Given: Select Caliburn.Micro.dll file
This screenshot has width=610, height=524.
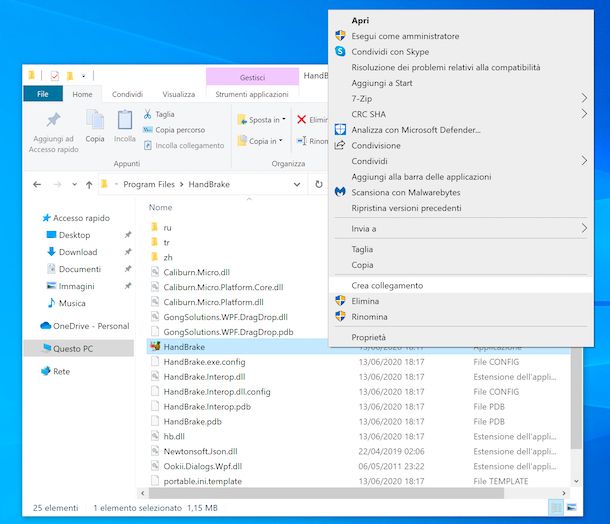Looking at the screenshot, I should tap(191, 272).
